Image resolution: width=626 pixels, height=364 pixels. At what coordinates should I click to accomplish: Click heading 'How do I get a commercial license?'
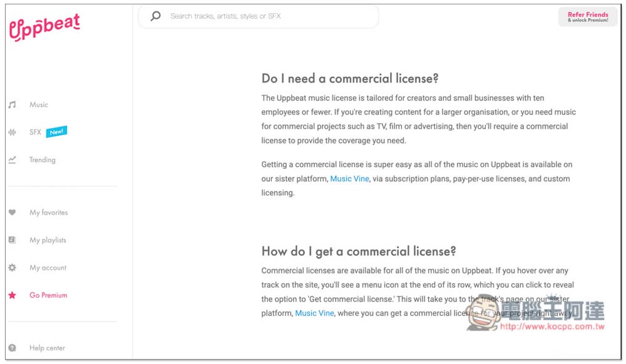[359, 251]
